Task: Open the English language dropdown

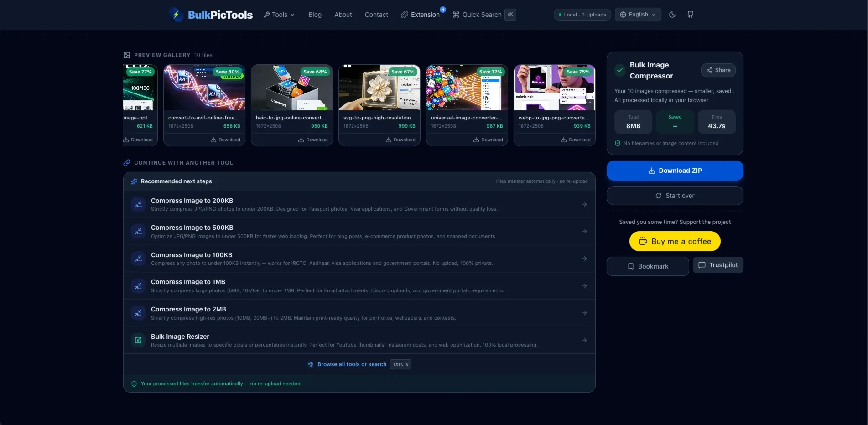Action: pos(638,15)
